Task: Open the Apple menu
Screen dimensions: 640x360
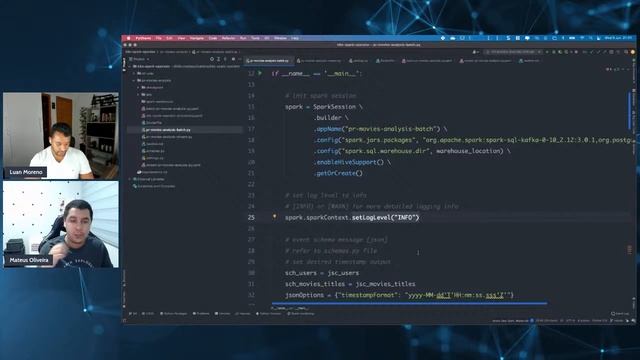Action: point(129,38)
